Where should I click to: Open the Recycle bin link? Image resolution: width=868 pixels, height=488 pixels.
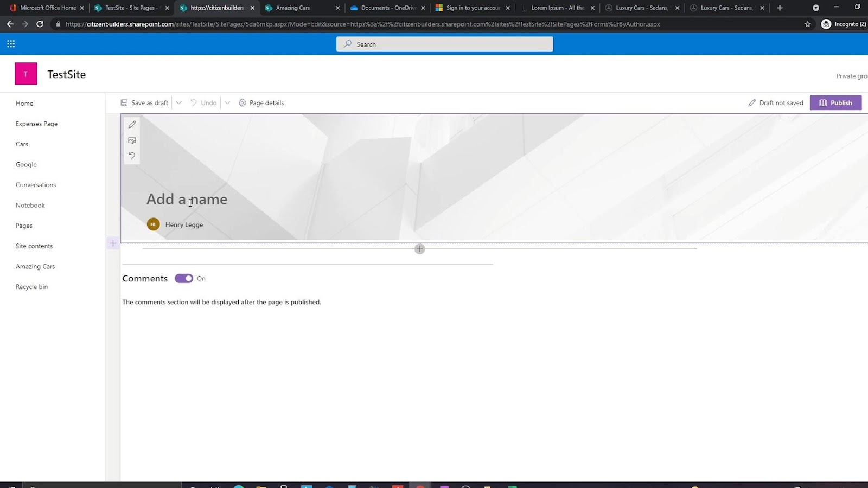[31, 287]
